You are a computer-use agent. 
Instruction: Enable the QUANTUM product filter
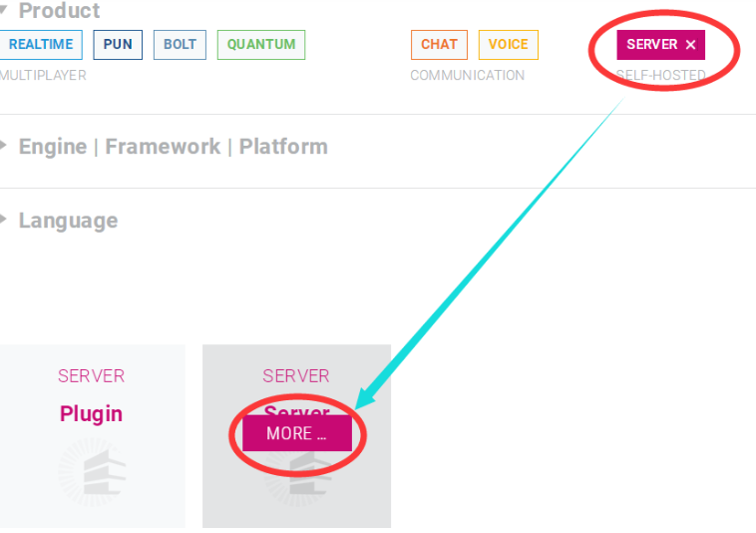point(261,45)
